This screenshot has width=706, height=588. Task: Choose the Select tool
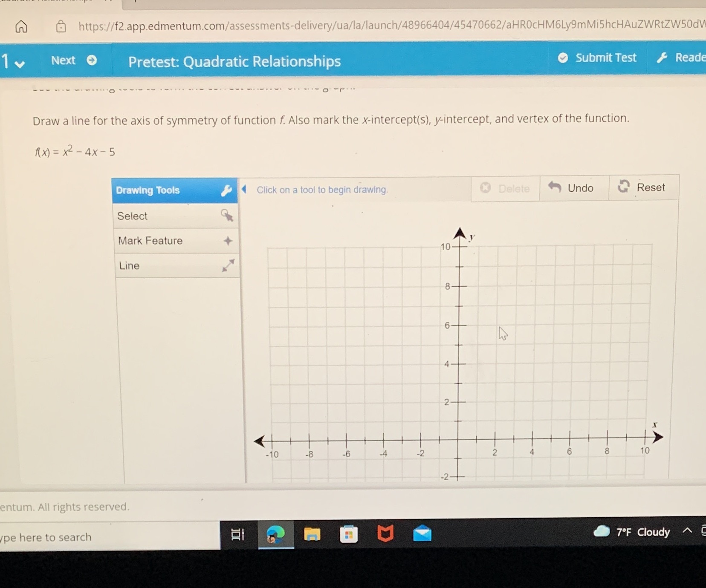[176, 216]
